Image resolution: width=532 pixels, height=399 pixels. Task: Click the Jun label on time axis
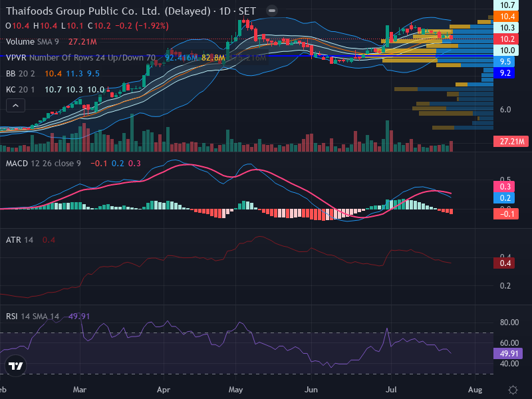coord(311,390)
